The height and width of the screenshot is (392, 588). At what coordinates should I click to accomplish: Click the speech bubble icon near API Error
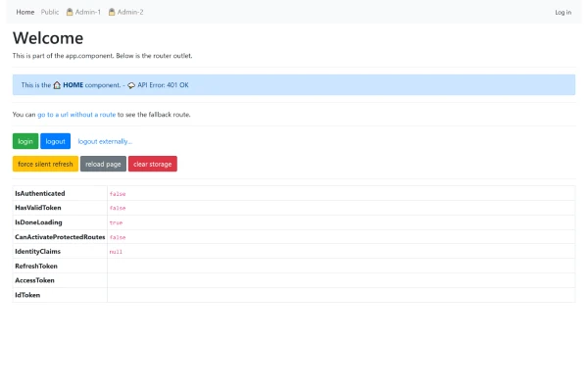(131, 85)
